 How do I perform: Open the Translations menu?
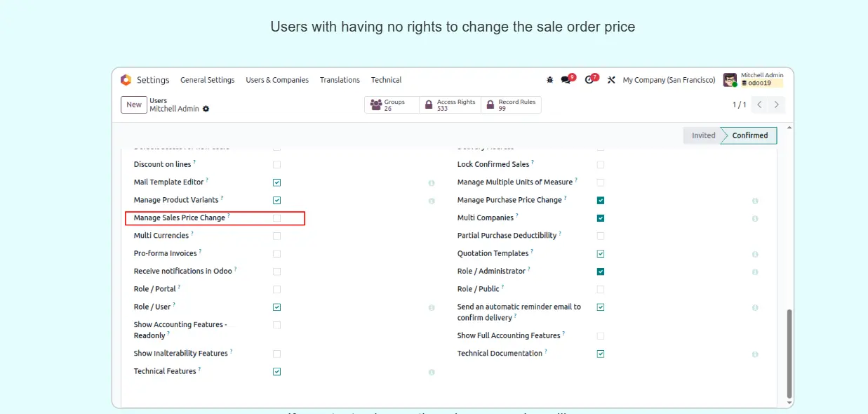340,80
